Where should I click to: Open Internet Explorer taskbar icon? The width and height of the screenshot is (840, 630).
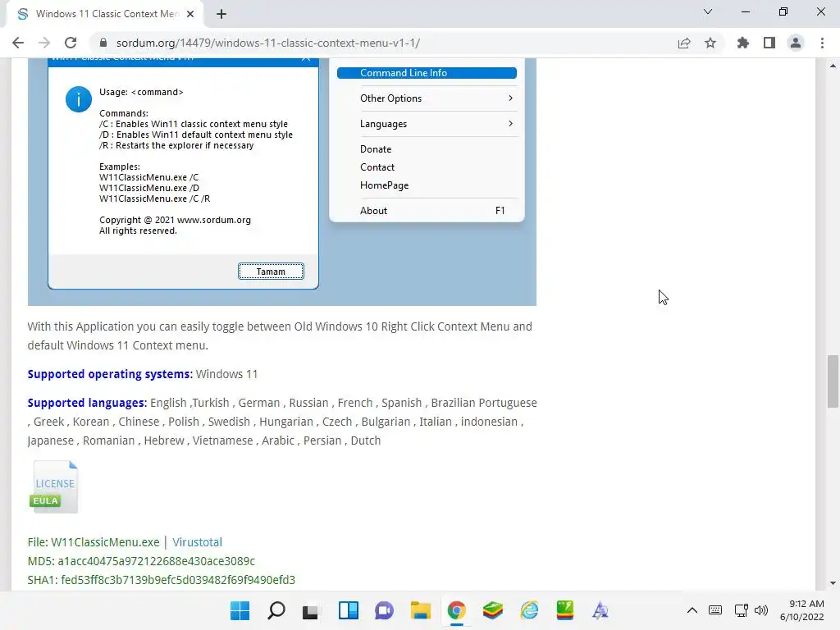click(529, 610)
